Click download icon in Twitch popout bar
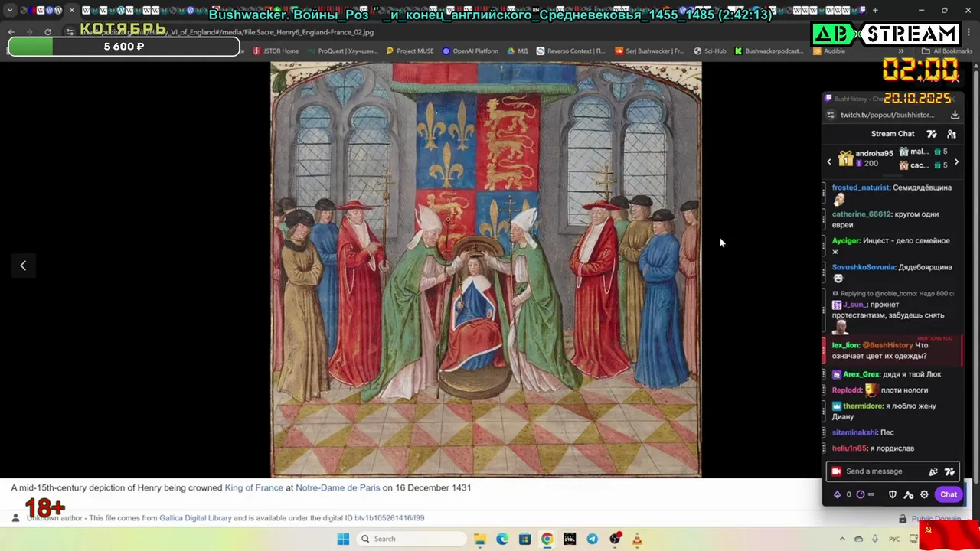This screenshot has height=551, width=980. 955,115
